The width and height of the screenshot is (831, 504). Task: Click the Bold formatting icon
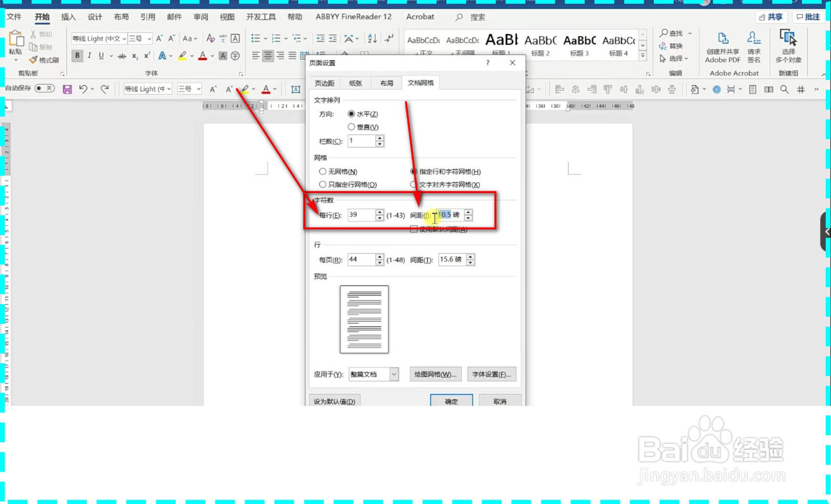coord(77,56)
